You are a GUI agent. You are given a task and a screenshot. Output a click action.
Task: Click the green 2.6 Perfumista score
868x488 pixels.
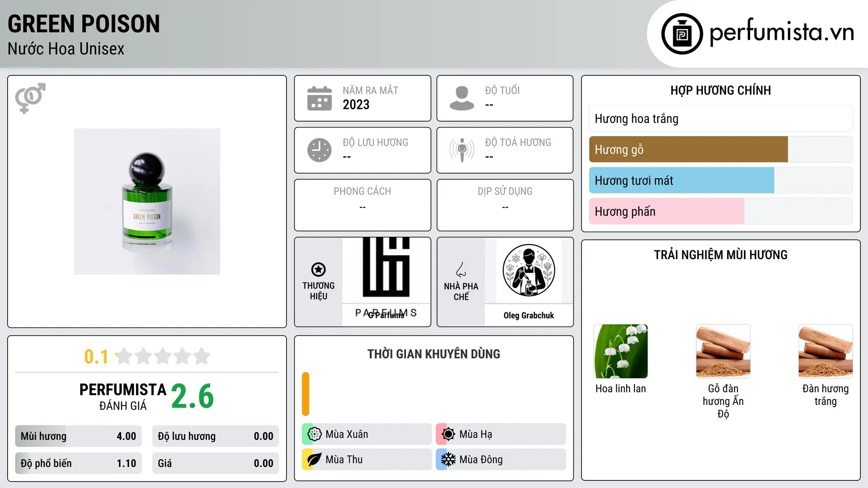click(x=192, y=396)
